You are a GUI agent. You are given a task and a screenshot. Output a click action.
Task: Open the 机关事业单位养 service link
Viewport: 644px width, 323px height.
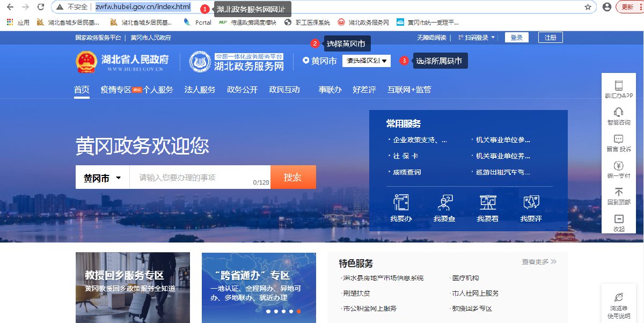tap(503, 156)
